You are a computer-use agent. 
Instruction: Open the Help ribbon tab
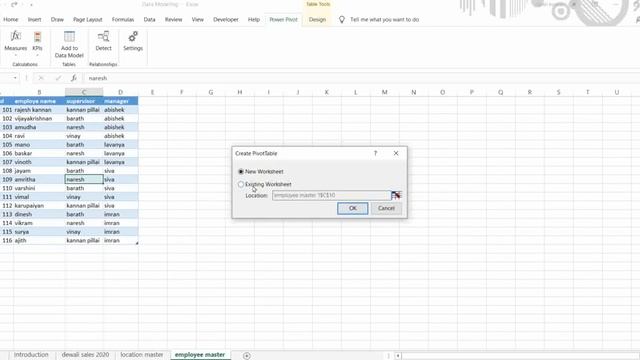(x=254, y=20)
